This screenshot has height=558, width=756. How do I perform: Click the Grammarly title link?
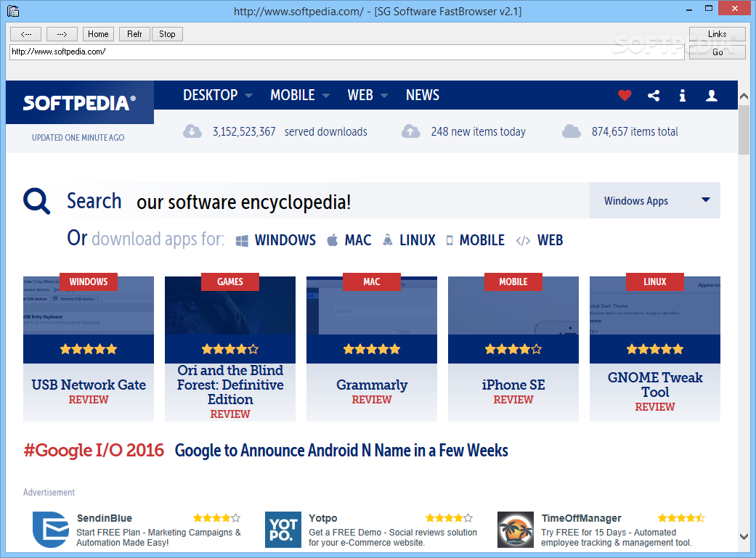coord(372,385)
